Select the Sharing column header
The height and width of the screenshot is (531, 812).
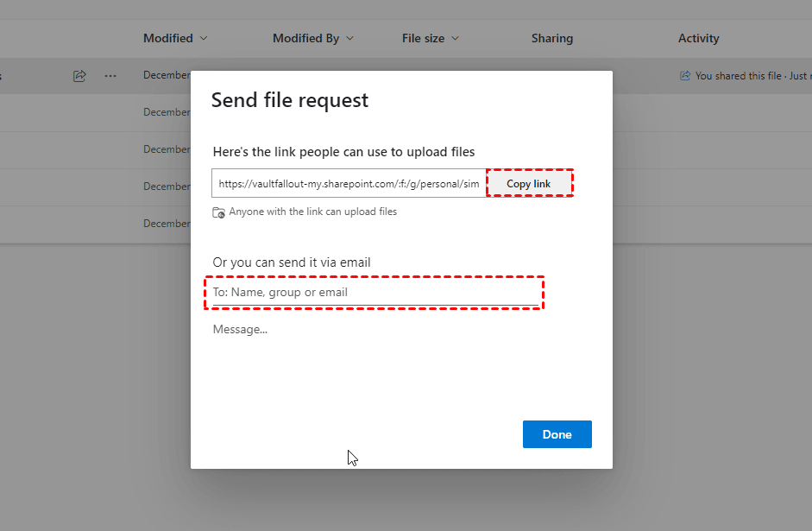click(x=552, y=38)
